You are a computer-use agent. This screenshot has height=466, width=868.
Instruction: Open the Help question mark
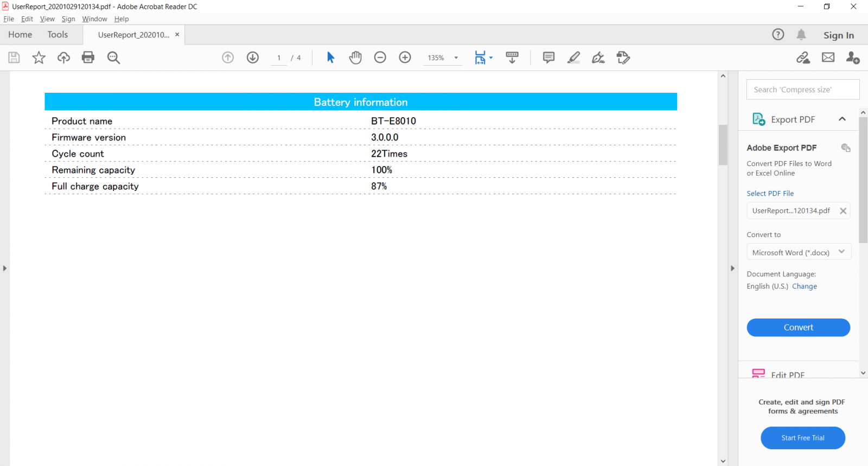(778, 35)
